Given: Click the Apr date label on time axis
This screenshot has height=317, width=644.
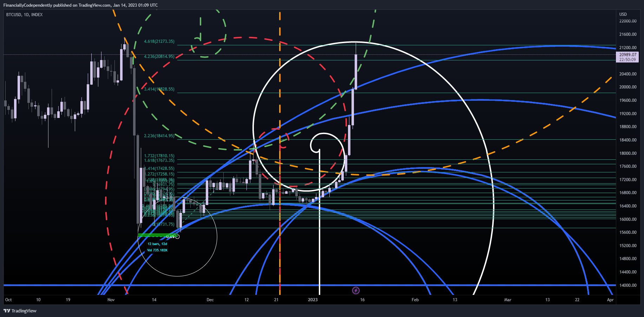Looking at the screenshot, I should (610, 300).
